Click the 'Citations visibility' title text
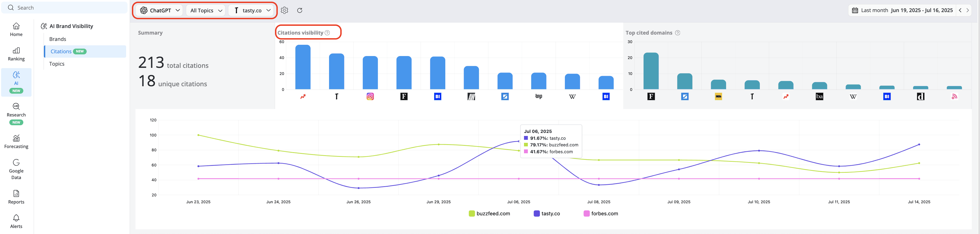980x234 pixels. [x=300, y=33]
